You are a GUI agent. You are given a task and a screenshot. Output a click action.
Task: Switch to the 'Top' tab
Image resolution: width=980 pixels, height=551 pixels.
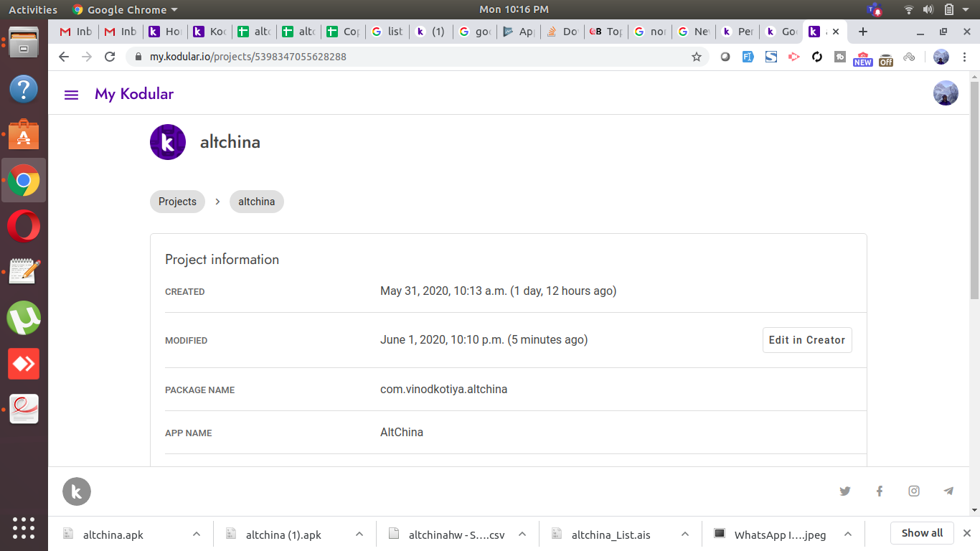pos(607,32)
